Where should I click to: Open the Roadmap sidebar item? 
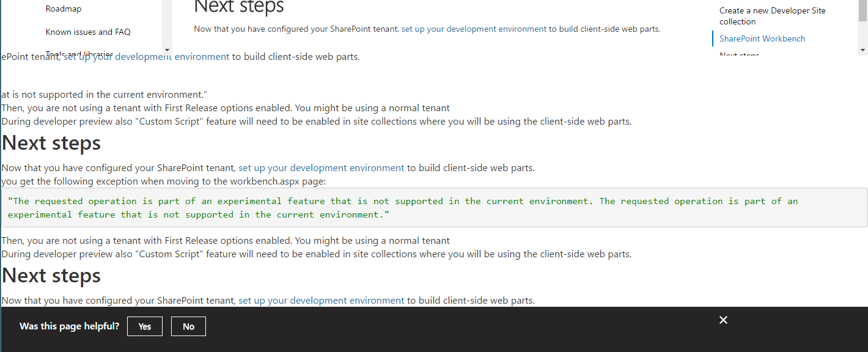tap(64, 9)
